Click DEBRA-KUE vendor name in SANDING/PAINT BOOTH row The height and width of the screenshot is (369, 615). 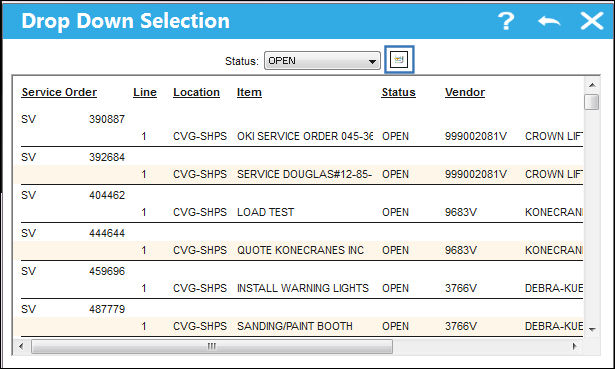pyautogui.click(x=554, y=327)
